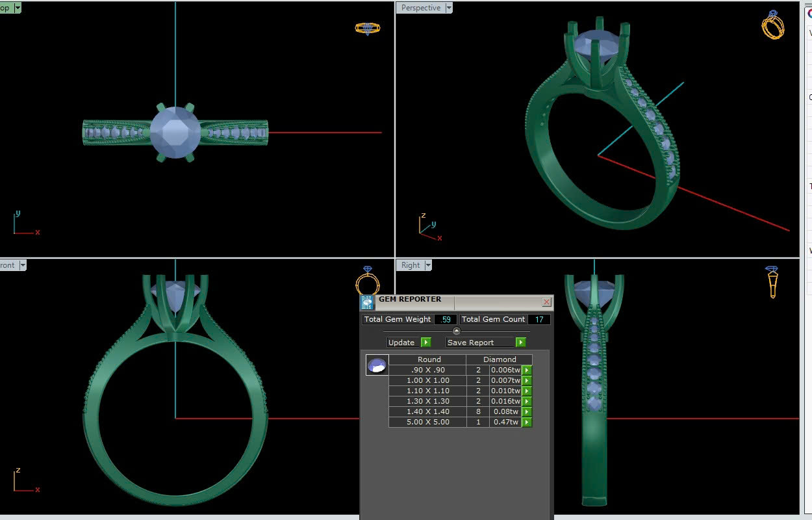
Task: Click the round gem thumbnail in report
Action: (377, 365)
